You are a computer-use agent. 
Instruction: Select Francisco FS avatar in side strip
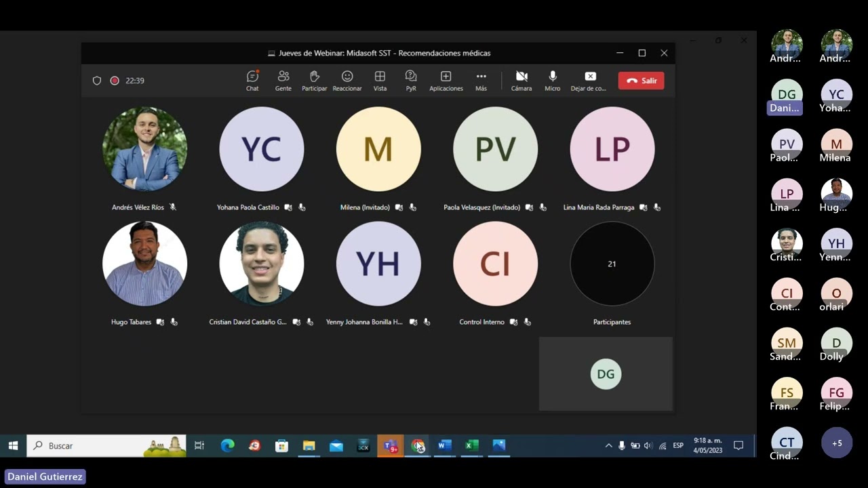[x=787, y=394]
